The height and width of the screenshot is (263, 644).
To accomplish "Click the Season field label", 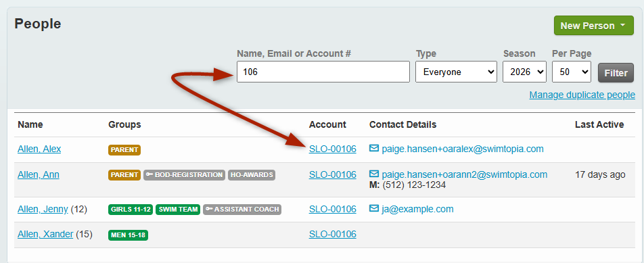I will [x=519, y=53].
